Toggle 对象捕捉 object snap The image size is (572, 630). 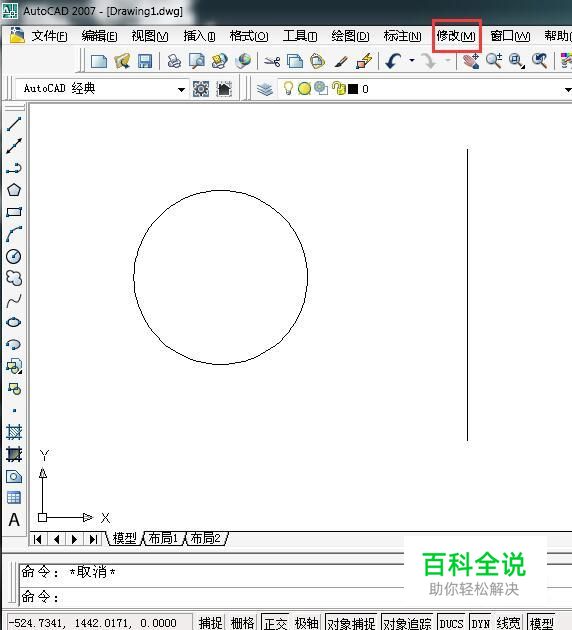click(351, 623)
